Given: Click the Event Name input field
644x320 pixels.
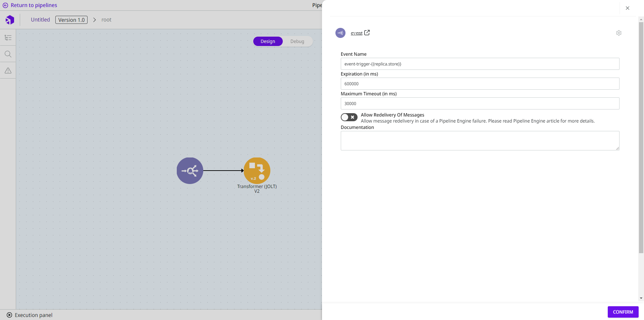Looking at the screenshot, I should [480, 64].
